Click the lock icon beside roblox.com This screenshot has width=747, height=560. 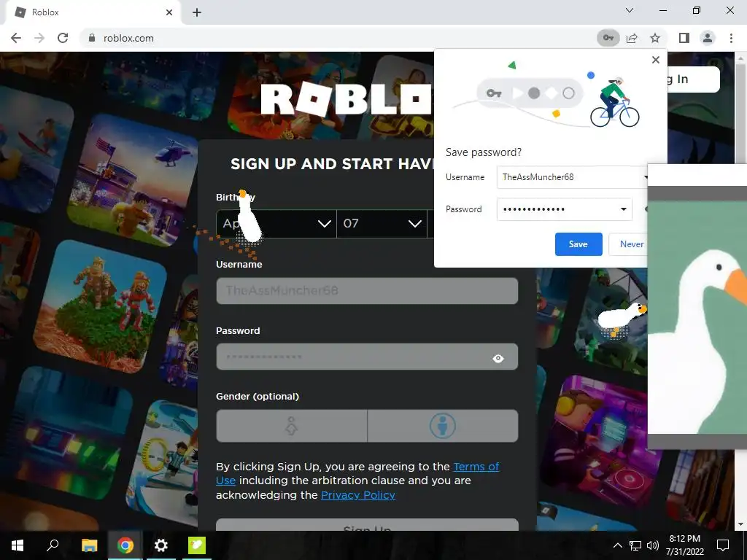point(92,38)
